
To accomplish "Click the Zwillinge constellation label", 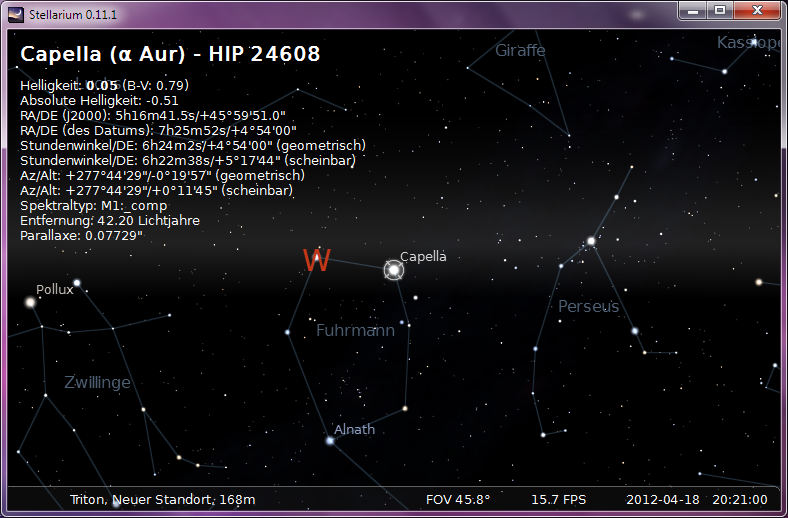I will coord(97,383).
